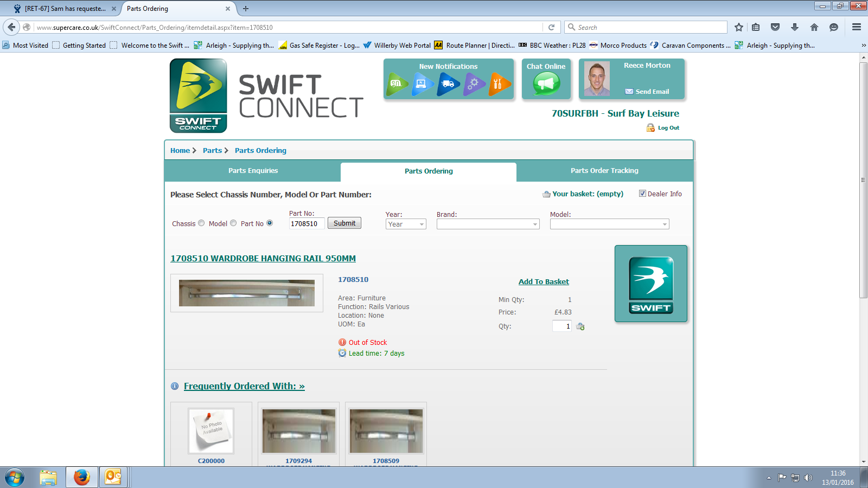This screenshot has width=868, height=488.
Task: Open the Year dropdown
Action: point(406,224)
